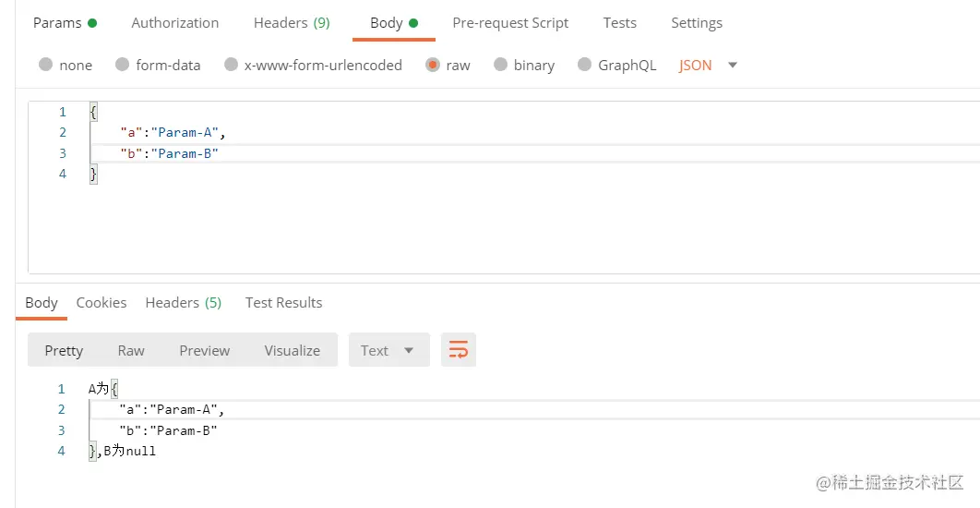
Task: Select the request Body tab
Action: click(x=394, y=23)
